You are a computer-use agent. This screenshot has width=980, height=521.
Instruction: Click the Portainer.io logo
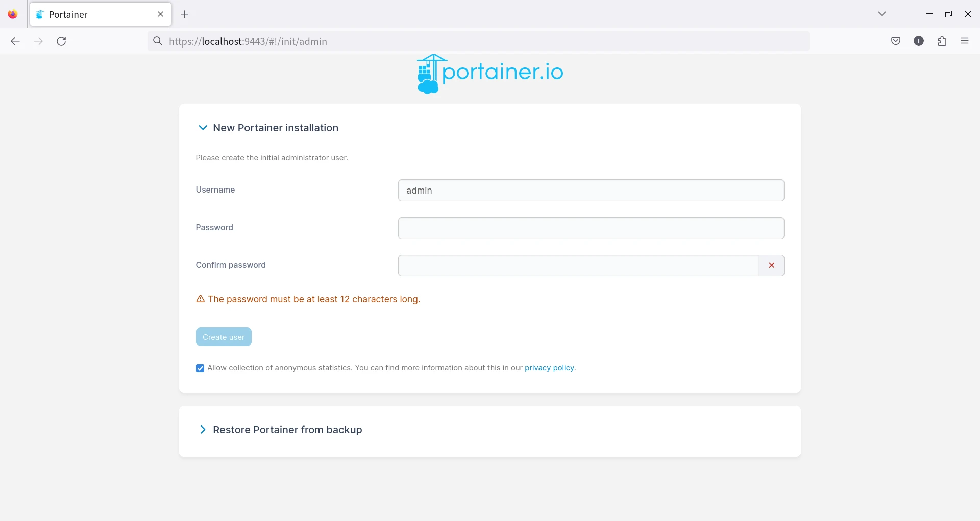(x=489, y=74)
